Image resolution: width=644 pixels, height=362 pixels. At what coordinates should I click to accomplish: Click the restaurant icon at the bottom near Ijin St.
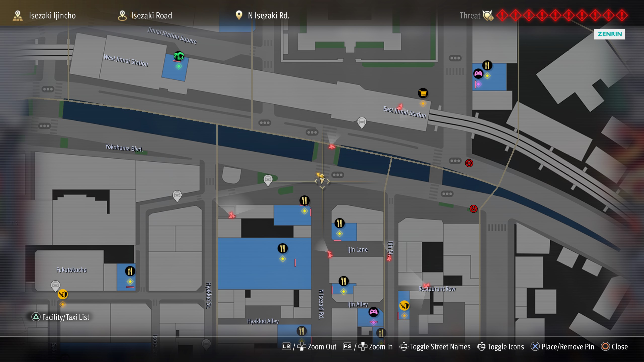[381, 333]
